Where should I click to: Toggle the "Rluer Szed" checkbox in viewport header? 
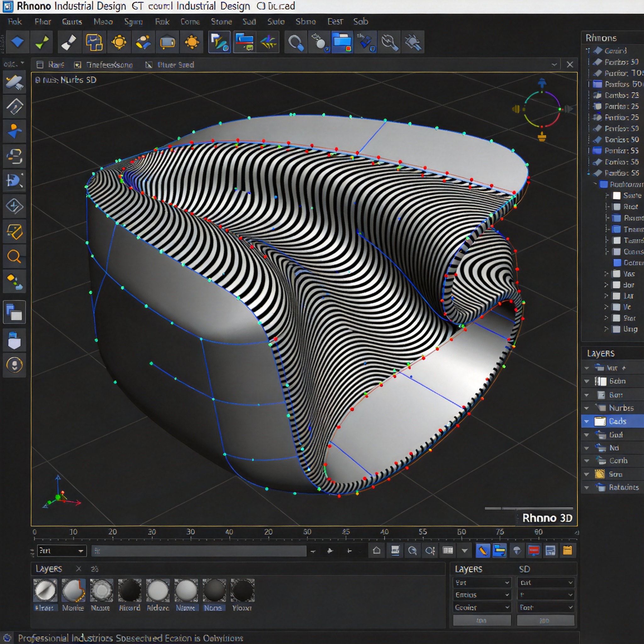149,65
